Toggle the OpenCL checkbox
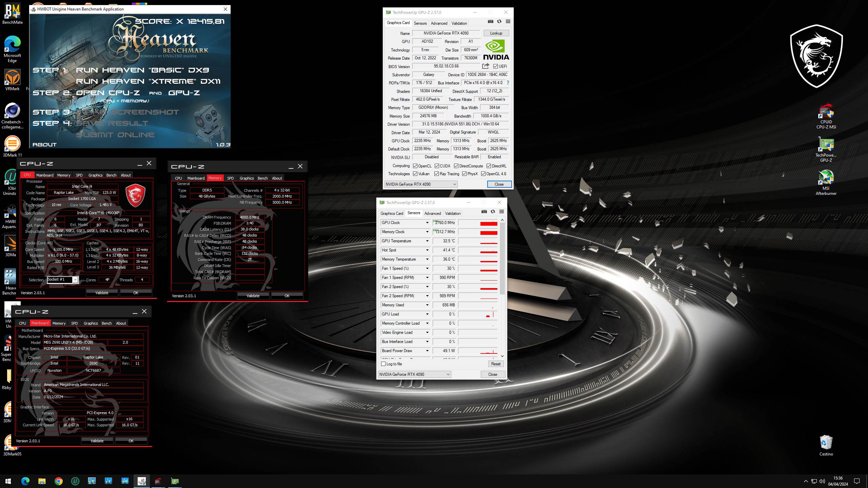Viewport: 868px width, 488px height. coord(415,166)
